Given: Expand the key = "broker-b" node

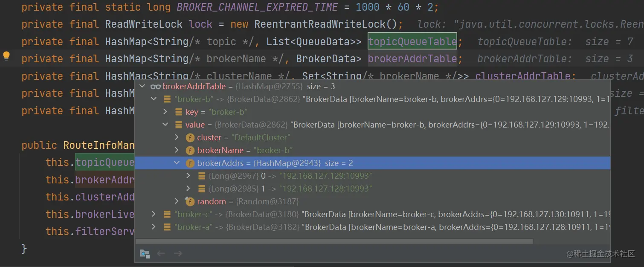Looking at the screenshot, I should 165,112.
